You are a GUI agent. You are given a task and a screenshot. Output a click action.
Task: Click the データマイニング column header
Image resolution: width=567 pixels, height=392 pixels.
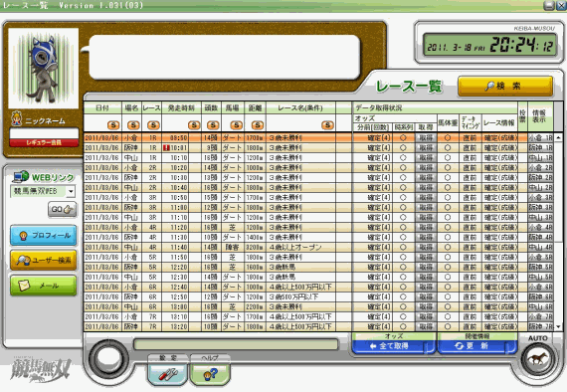point(471,123)
